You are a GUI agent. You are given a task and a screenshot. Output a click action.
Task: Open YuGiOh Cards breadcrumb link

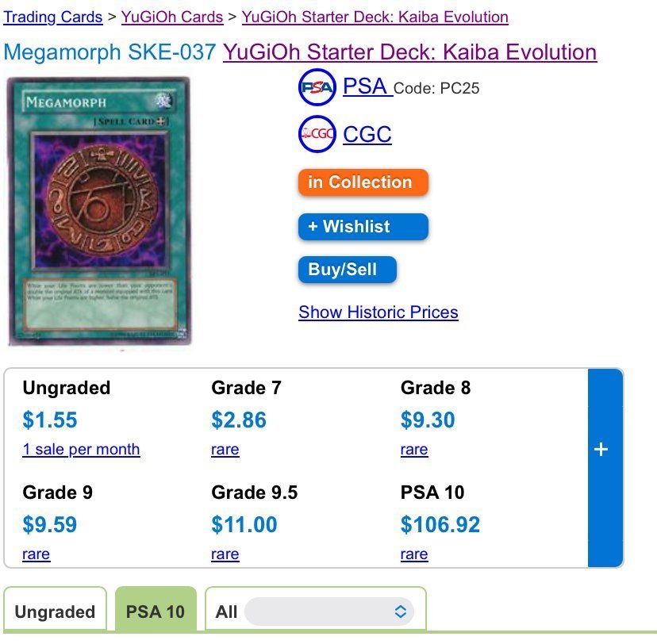click(x=172, y=17)
